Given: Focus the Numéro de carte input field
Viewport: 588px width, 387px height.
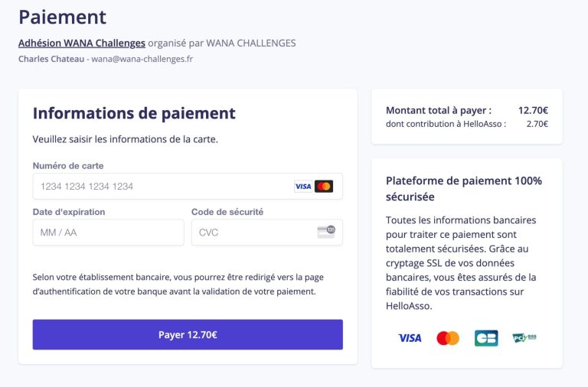Looking at the screenshot, I should pyautogui.click(x=188, y=186).
